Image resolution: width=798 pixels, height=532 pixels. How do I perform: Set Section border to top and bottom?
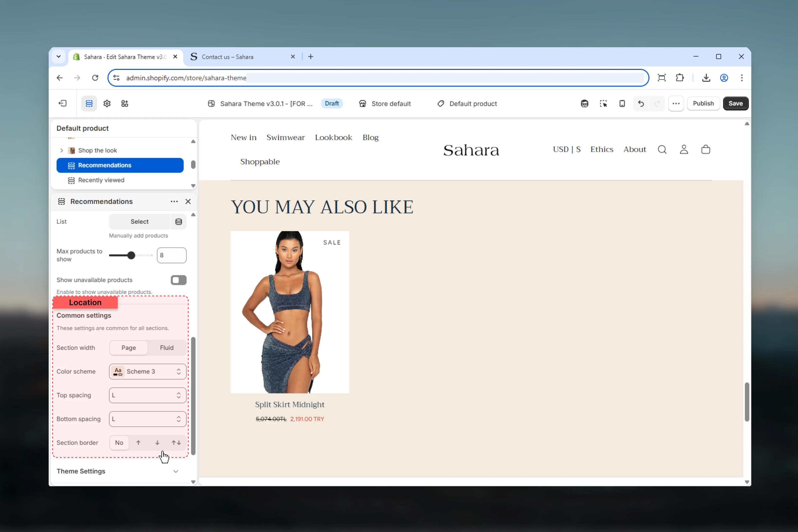[x=176, y=443]
